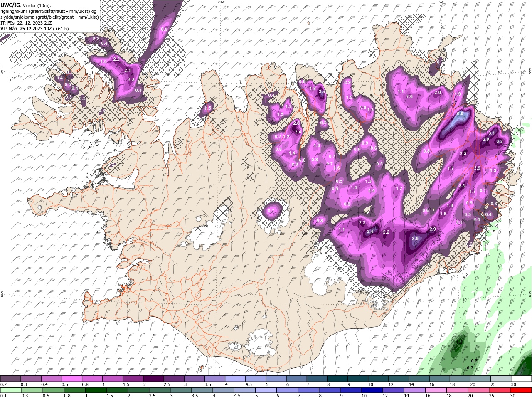Pick the violet 12 swatch in rain legend

pyautogui.click(x=393, y=390)
